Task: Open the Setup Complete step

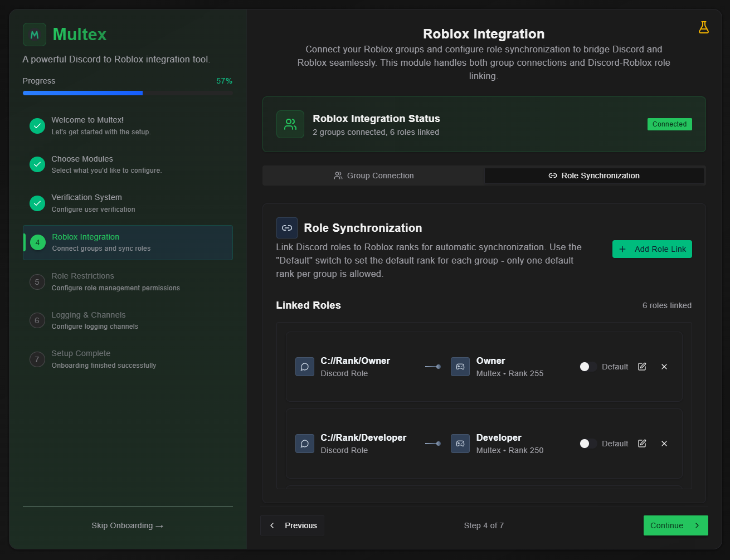Action: point(128,359)
